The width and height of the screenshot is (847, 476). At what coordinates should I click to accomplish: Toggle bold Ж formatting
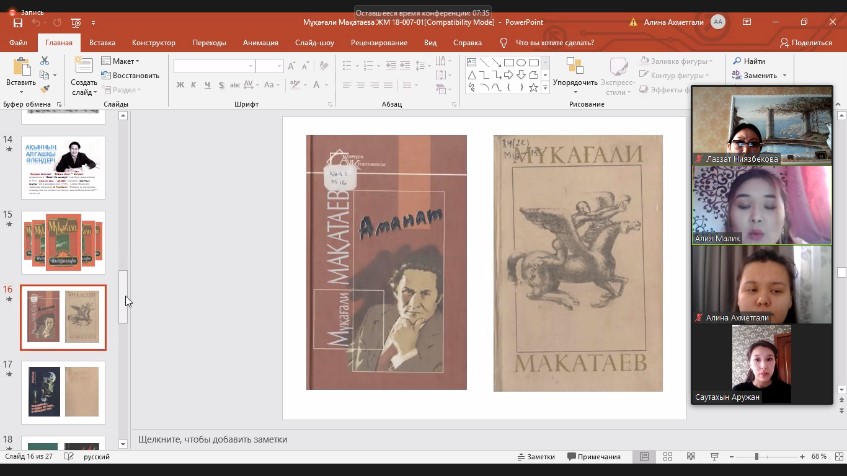(x=180, y=85)
